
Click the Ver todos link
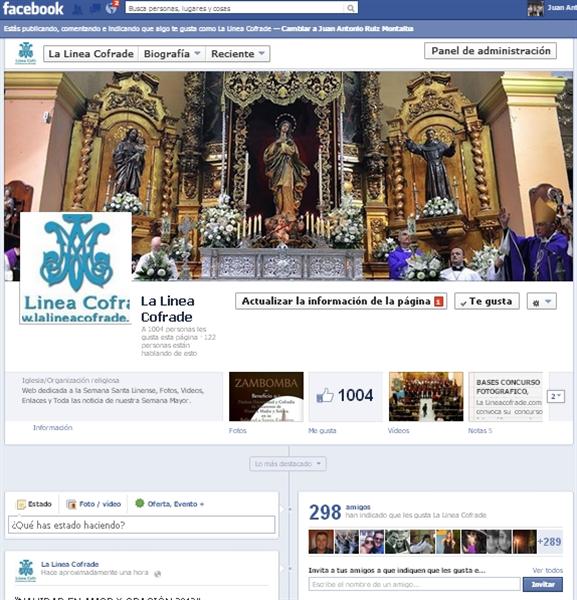(548, 570)
